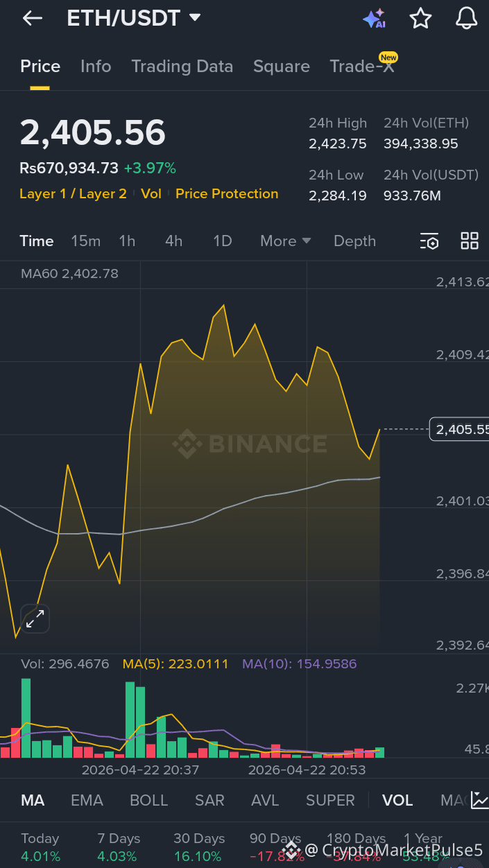Select the 1D interval
This screenshot has width=489, height=868.
pos(222,241)
